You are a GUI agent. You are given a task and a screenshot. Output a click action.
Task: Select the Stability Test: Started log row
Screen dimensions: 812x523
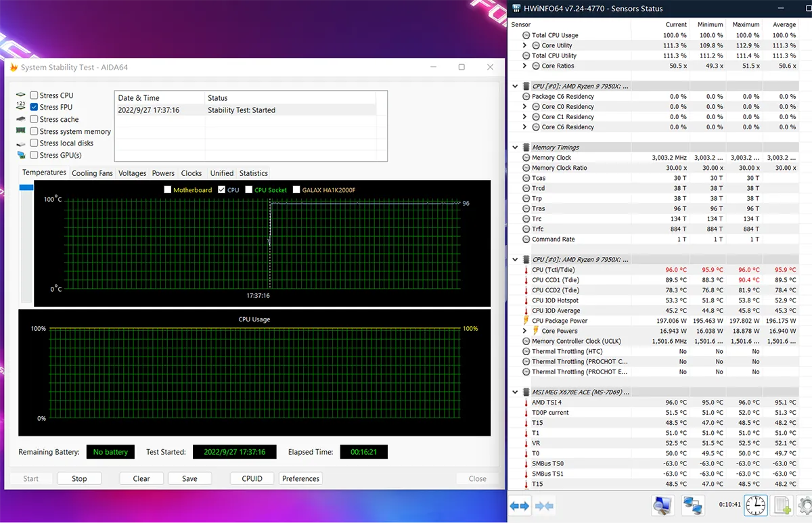[246, 110]
